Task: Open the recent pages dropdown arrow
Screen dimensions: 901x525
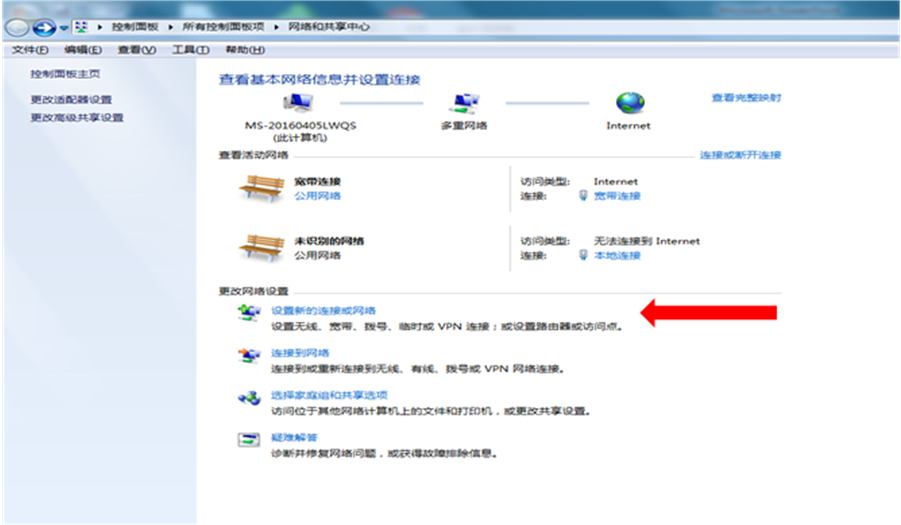Action: (x=64, y=27)
